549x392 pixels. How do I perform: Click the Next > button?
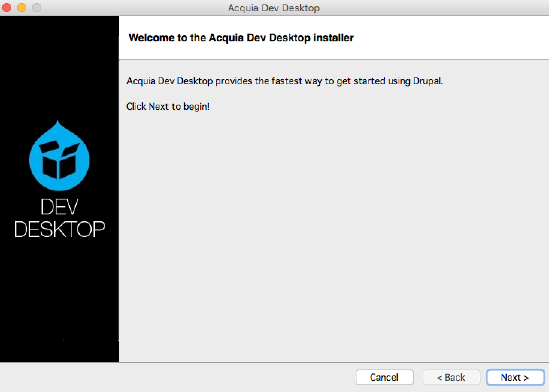(x=515, y=377)
